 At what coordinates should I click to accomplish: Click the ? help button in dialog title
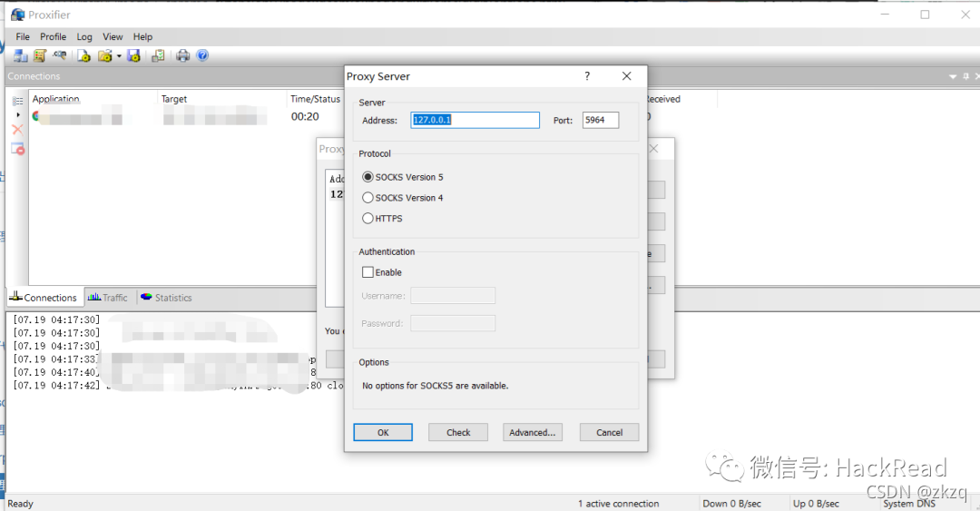click(x=587, y=76)
